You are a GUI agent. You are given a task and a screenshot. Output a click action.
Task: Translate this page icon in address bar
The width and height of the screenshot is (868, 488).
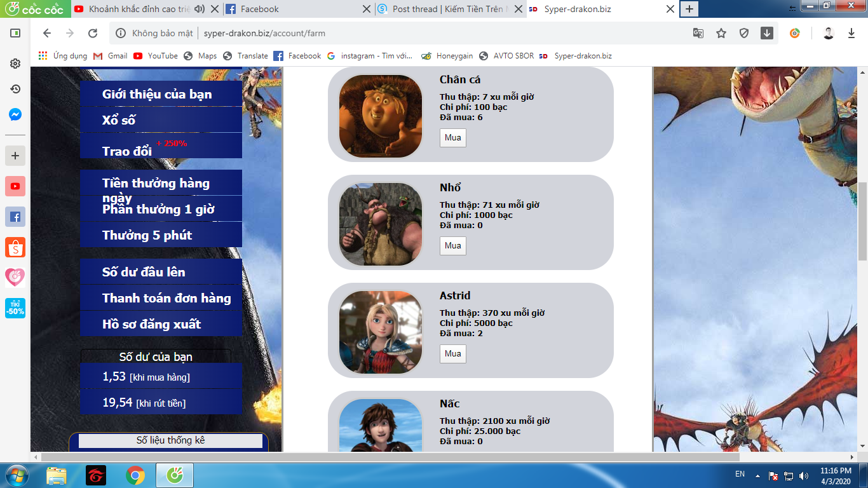coord(698,33)
